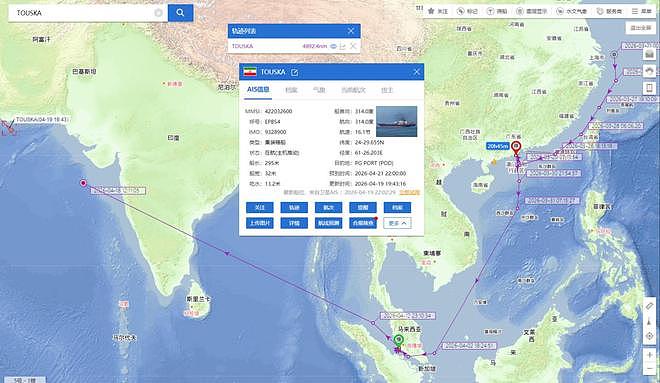Click the 退出全屏 exit fullscreen button
The image size is (660, 383).
click(641, 28)
